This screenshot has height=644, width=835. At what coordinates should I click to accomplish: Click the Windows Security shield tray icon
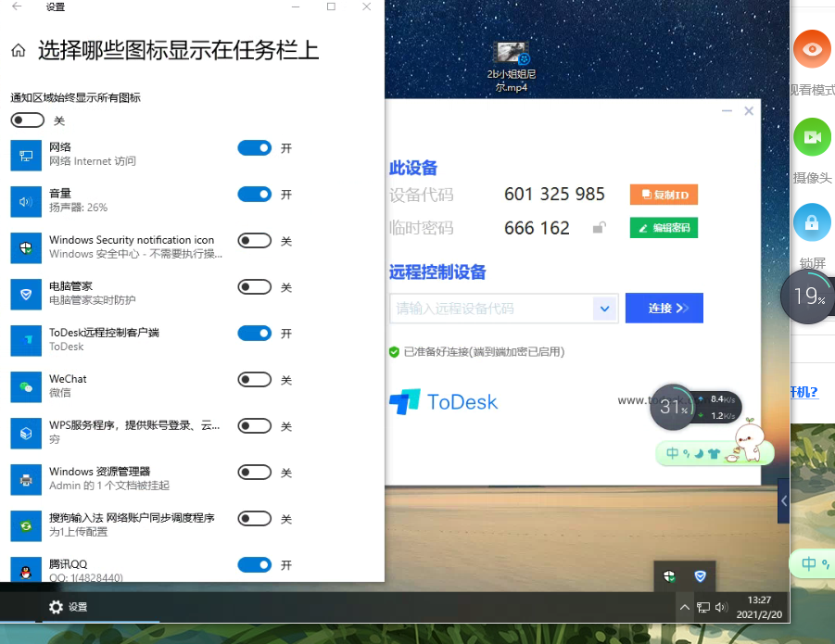pyautogui.click(x=668, y=576)
